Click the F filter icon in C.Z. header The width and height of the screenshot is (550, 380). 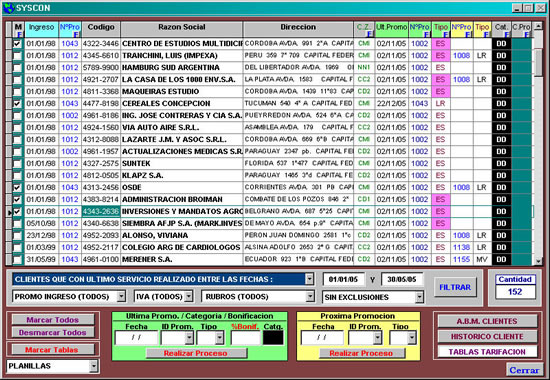coord(369,34)
